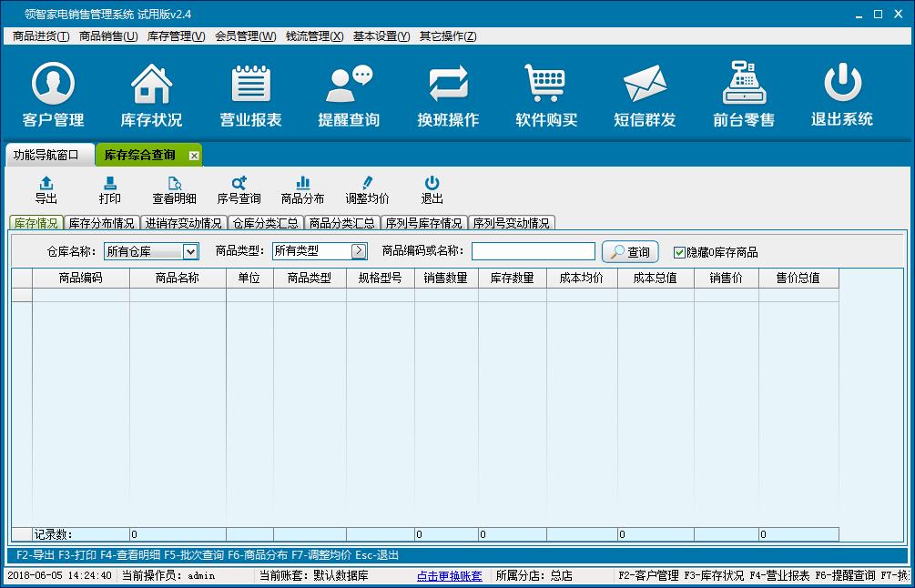Screen dimensions: 915x588
Task: Select the 库存情况 sub-tab
Action: [x=36, y=223]
